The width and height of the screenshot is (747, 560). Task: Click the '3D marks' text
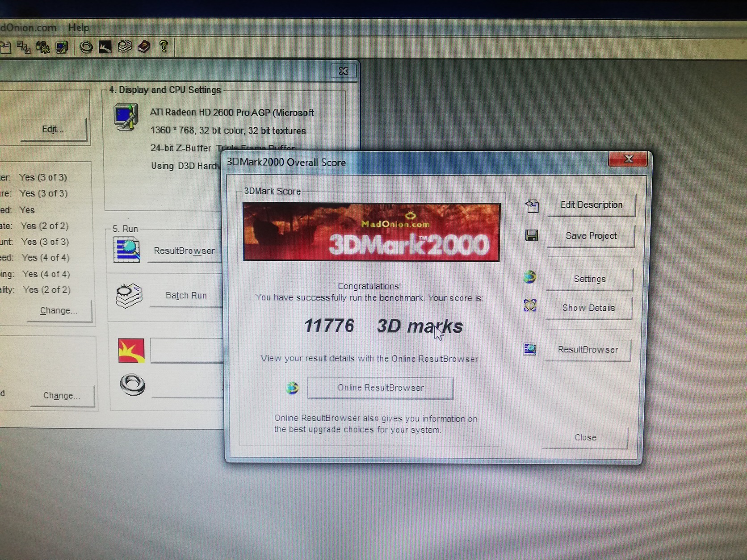[x=420, y=326]
